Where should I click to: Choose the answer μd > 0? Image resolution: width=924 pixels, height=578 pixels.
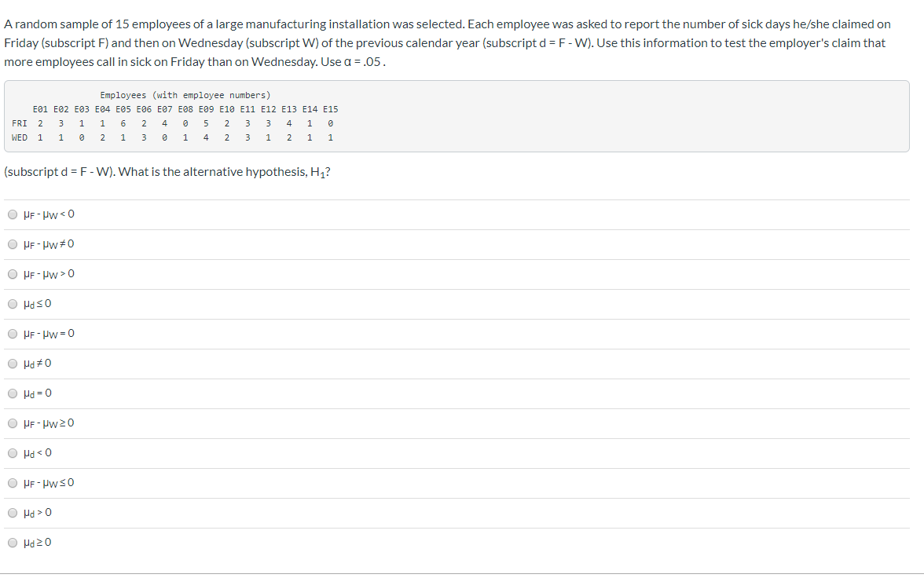click(x=13, y=512)
